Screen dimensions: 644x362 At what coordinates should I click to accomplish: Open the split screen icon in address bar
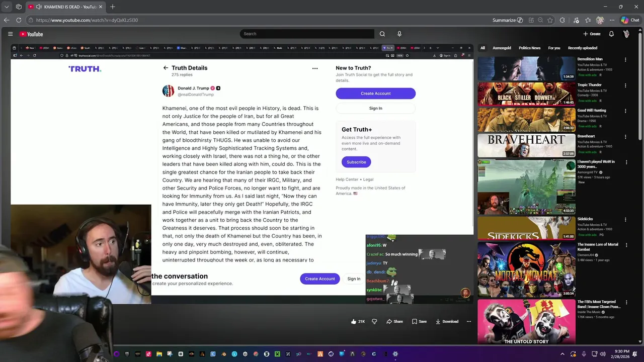531,20
